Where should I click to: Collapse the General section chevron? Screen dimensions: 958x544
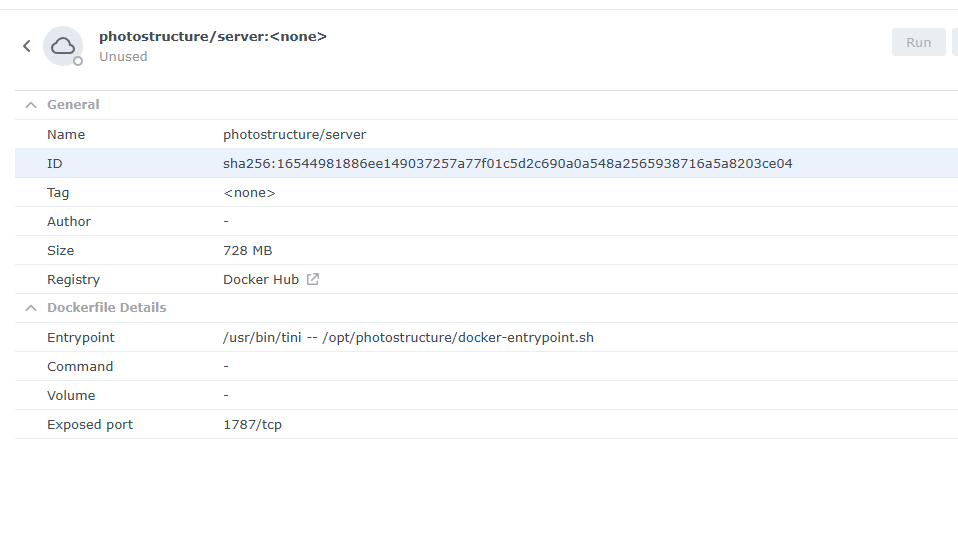tap(31, 105)
